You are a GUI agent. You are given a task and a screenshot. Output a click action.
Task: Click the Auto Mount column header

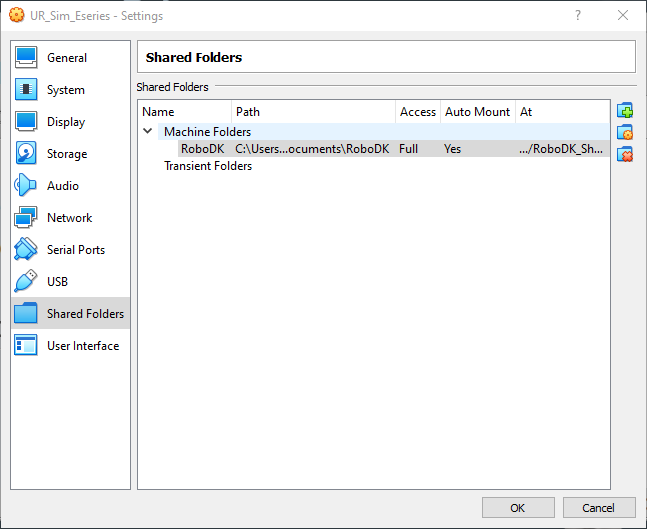tap(477, 112)
